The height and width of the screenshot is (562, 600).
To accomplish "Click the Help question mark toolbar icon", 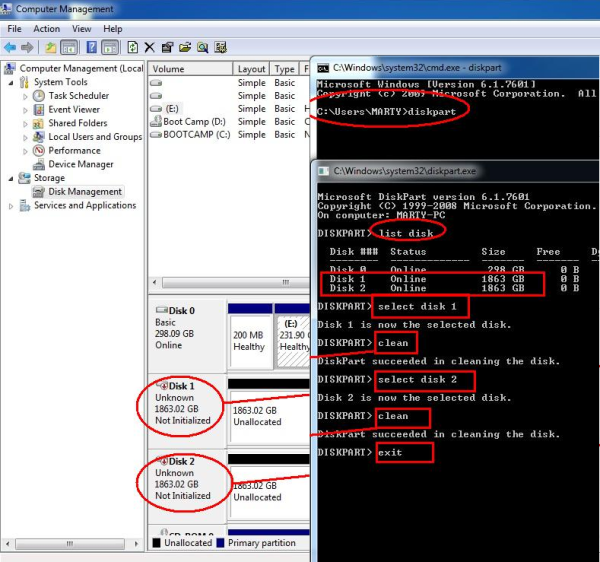I will 92,47.
